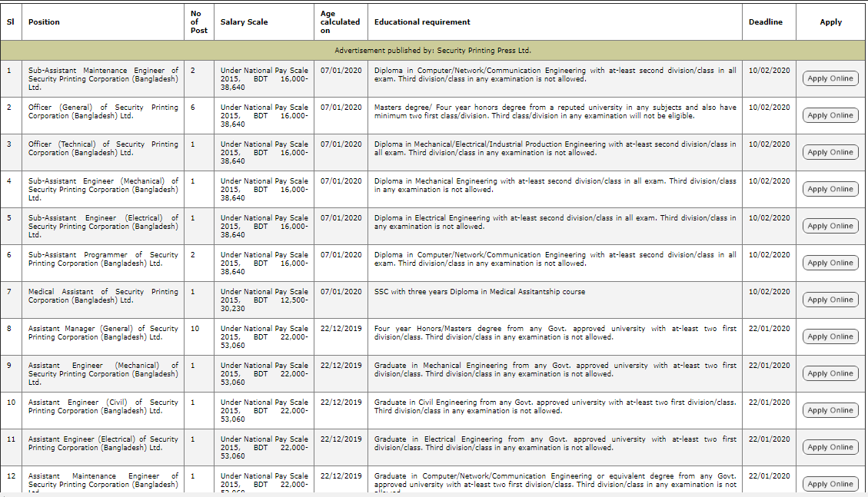Apply Online for Medical Assistant position

point(830,300)
